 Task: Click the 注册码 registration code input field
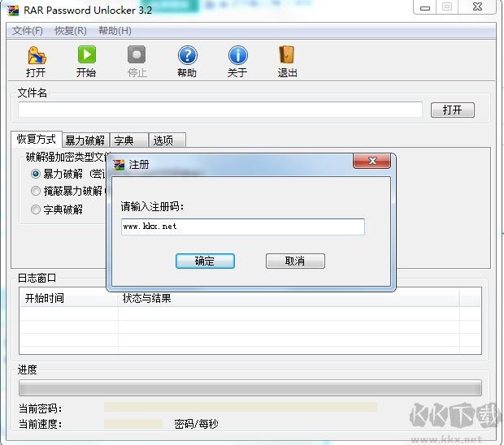coord(243,227)
